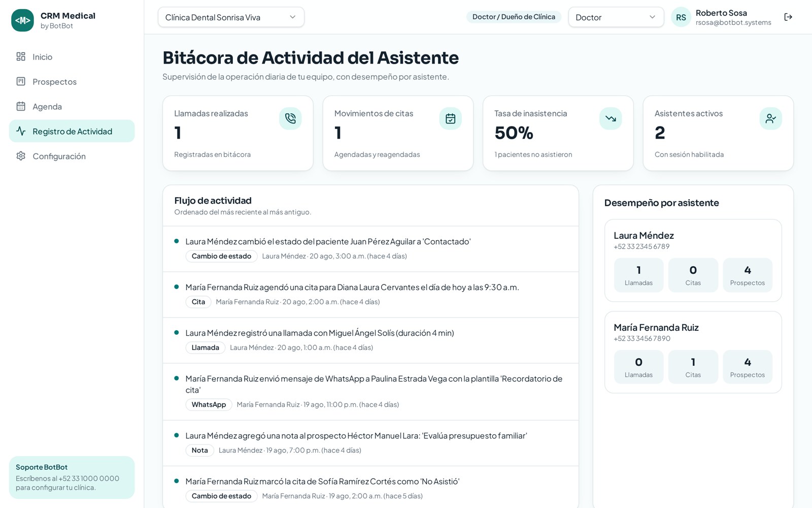
Task: Click the Configuración gear icon
Action: 21,156
